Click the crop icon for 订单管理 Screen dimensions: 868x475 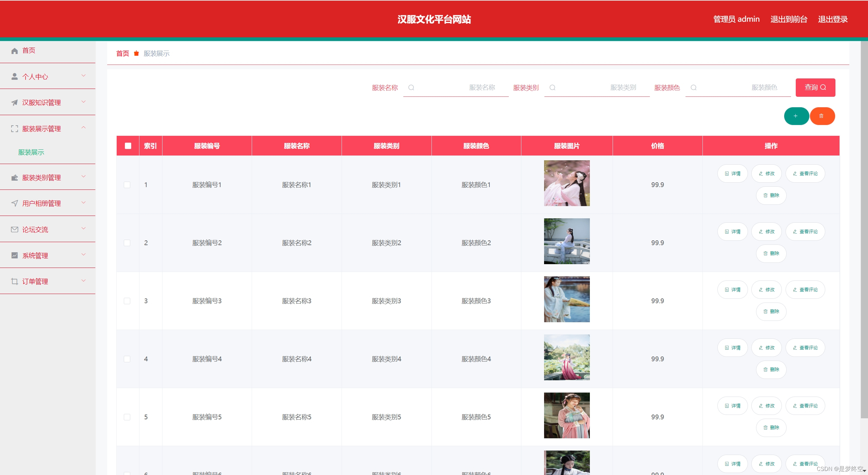coord(14,281)
